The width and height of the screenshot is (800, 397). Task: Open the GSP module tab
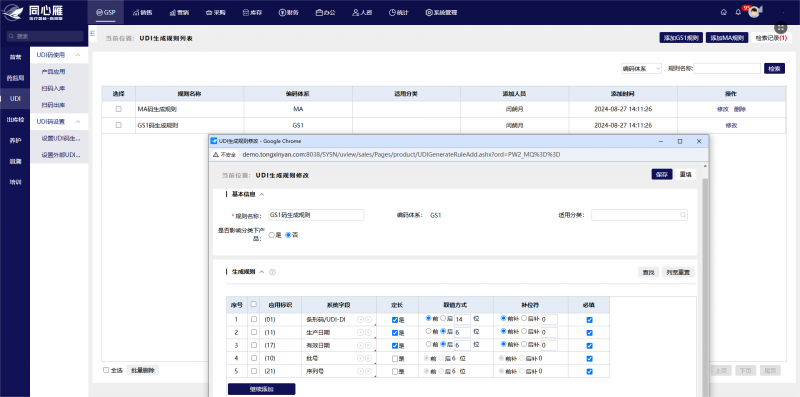pyautogui.click(x=106, y=12)
